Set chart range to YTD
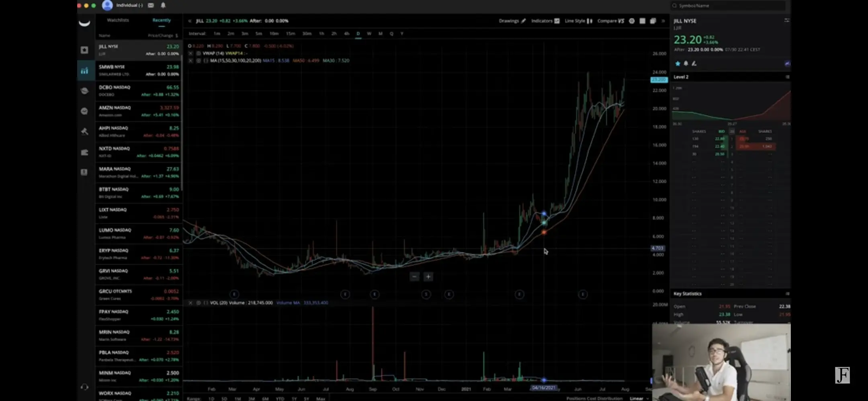Viewport: 868px width, 401px height. 280,399
